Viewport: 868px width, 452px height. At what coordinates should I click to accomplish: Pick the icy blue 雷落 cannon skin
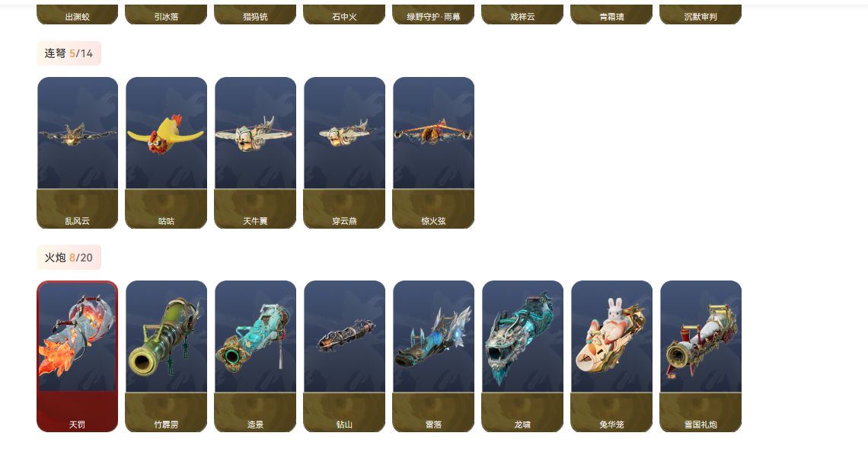coord(433,357)
